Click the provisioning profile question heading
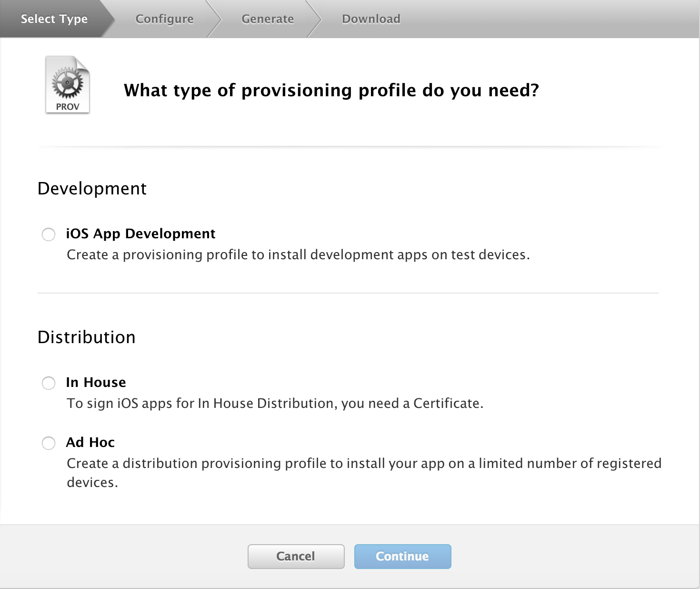The width and height of the screenshot is (700, 589). [x=331, y=90]
